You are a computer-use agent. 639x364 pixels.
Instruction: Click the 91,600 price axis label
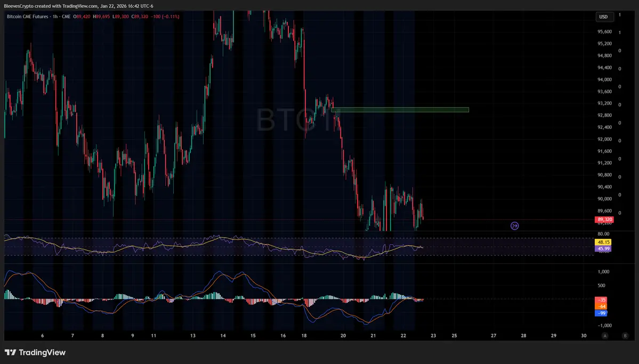point(604,151)
